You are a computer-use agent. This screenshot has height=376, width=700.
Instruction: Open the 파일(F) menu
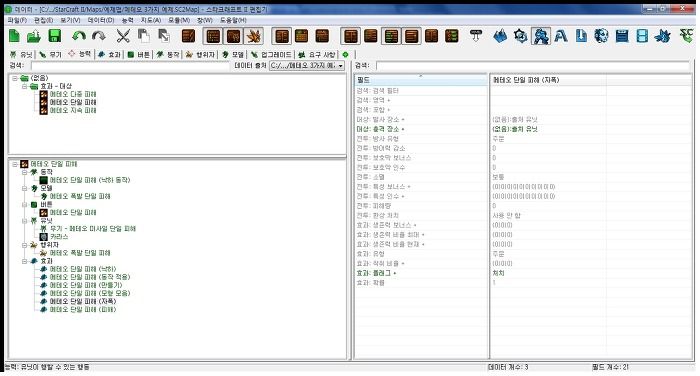pos(17,20)
